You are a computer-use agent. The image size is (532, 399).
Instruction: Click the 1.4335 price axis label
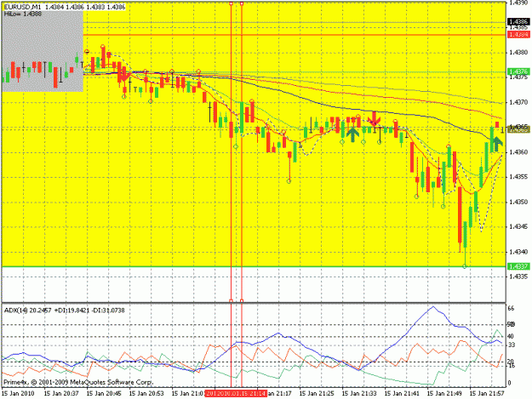(518, 276)
